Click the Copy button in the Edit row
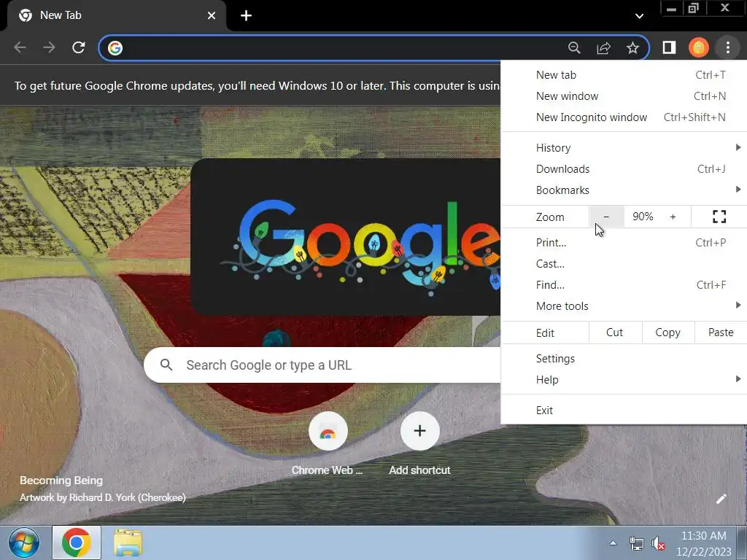The image size is (747, 560). [668, 332]
